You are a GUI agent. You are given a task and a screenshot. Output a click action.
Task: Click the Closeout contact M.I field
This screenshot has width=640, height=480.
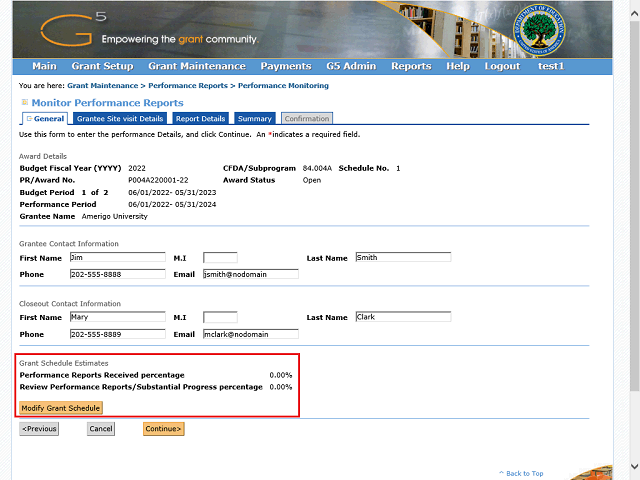pyautogui.click(x=220, y=317)
